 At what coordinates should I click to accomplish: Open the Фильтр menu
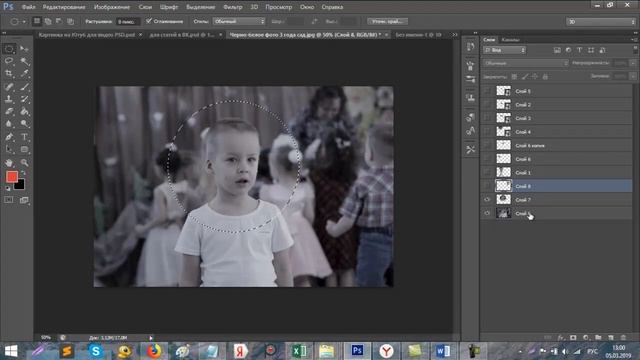click(x=233, y=7)
